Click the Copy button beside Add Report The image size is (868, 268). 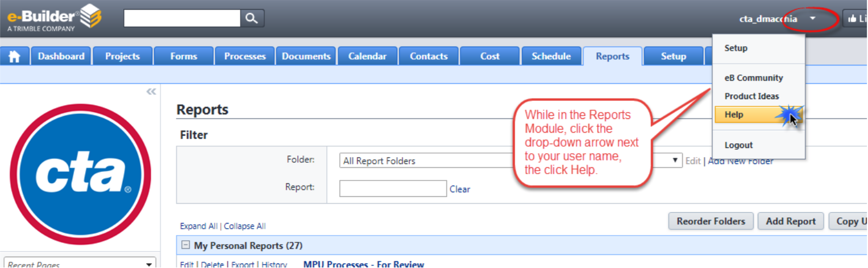click(848, 221)
